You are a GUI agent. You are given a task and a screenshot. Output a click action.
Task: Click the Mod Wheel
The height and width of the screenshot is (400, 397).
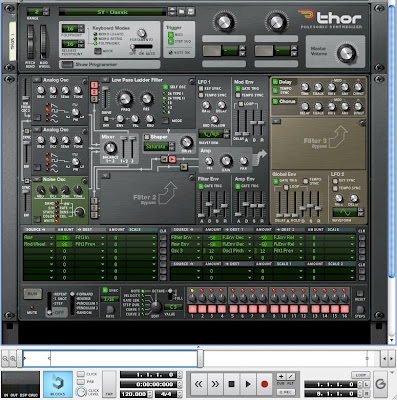pos(44,42)
